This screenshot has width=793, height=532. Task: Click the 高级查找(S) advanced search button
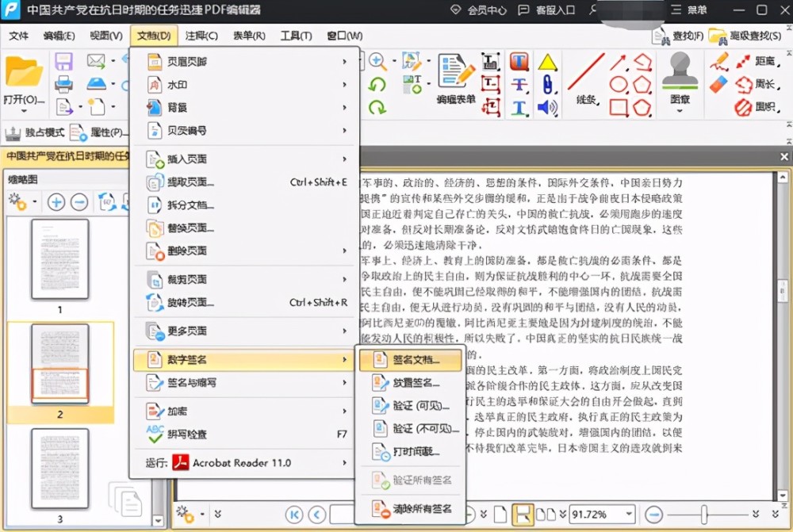click(x=745, y=36)
